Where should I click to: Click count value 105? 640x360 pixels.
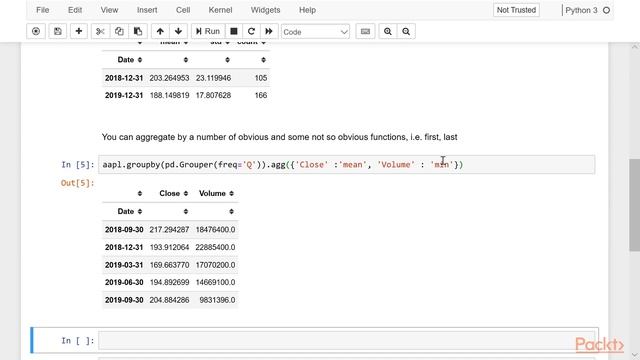tap(261, 78)
